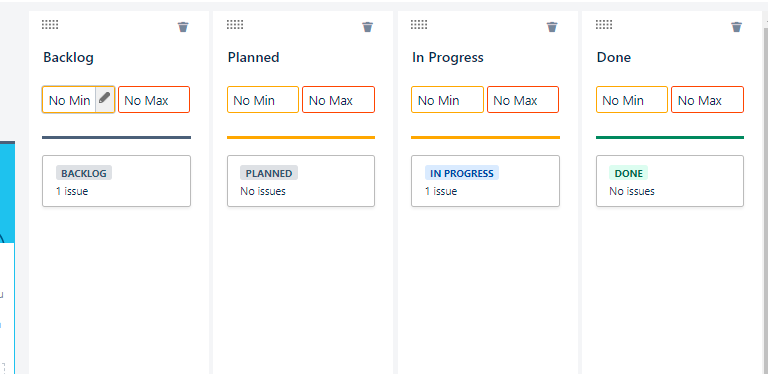The height and width of the screenshot is (374, 768).
Task: Edit In Progress No Min constraint
Action: 447,100
